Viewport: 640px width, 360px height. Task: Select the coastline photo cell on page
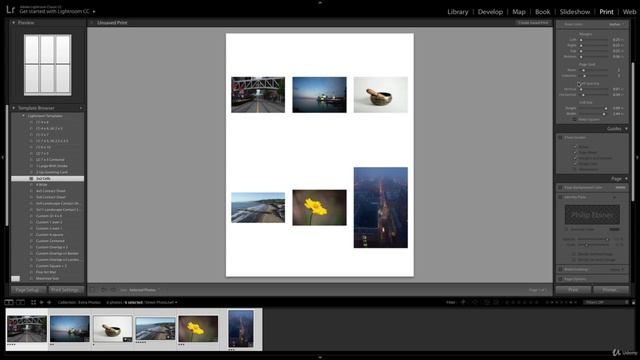click(258, 207)
